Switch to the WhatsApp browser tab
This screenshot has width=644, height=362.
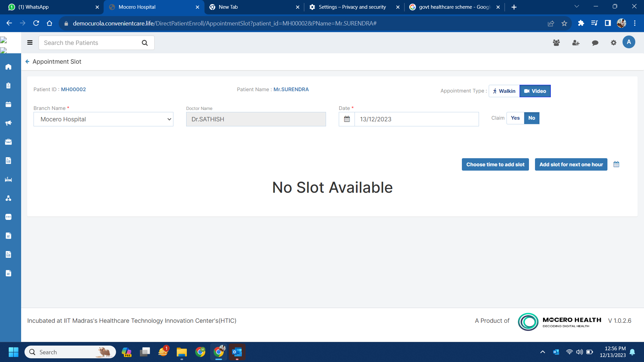[x=50, y=7]
